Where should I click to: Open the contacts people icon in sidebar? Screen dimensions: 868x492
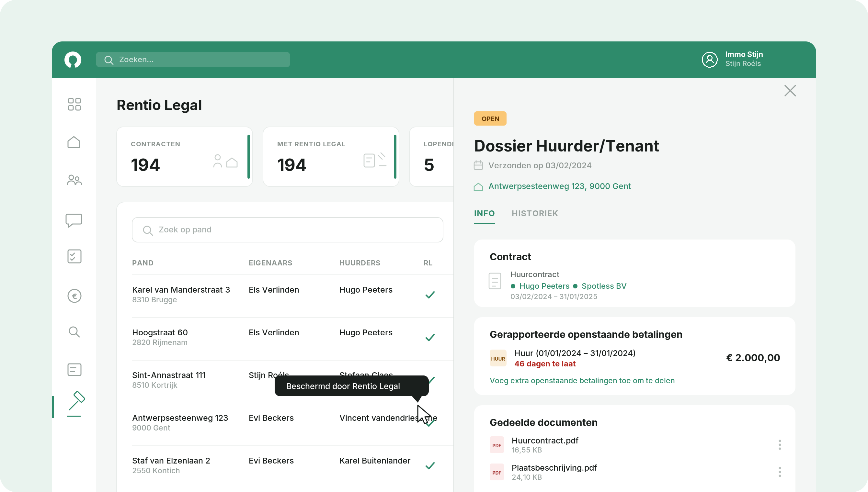[x=74, y=180]
